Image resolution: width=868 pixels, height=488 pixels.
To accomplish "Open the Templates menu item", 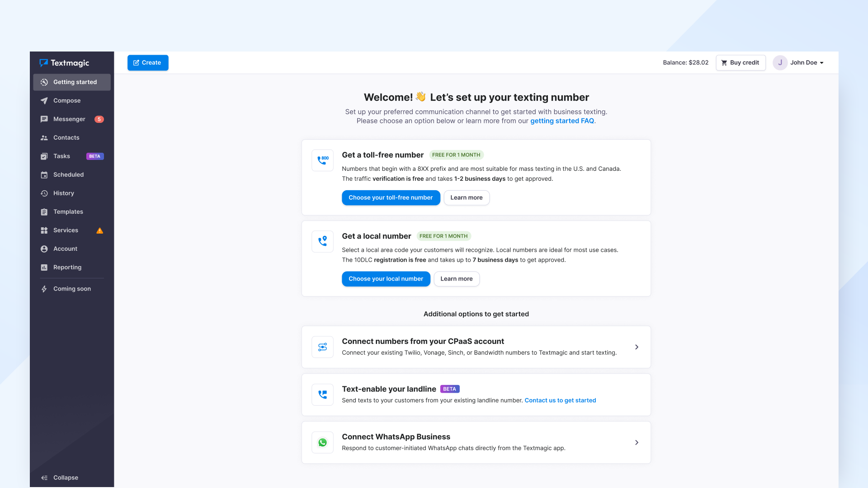I will [72, 212].
